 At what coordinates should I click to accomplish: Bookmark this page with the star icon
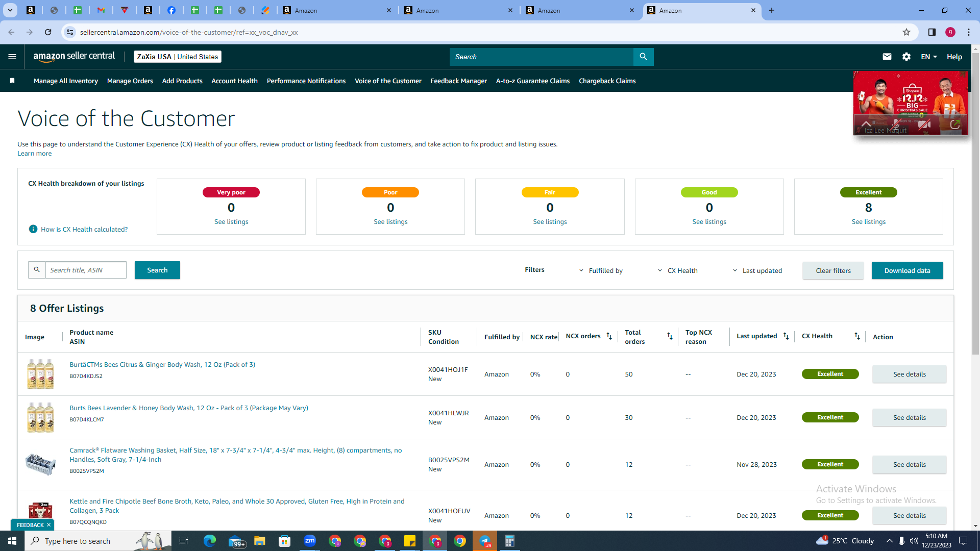(906, 32)
